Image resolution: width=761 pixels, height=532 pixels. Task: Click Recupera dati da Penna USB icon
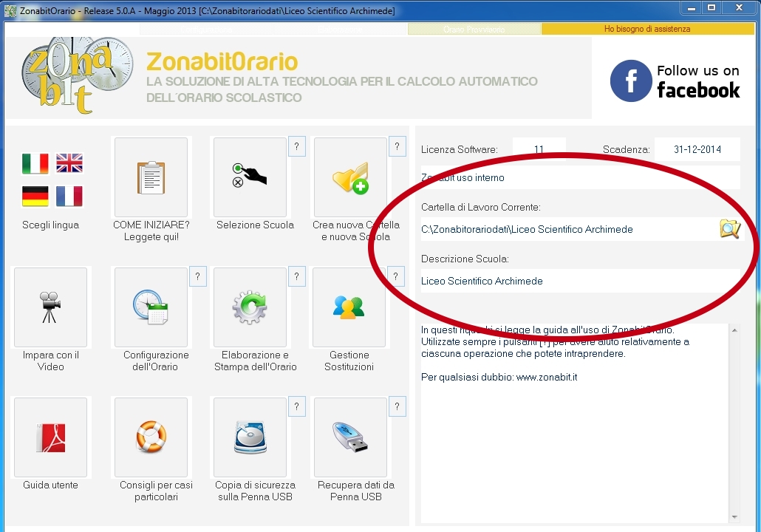tap(350, 437)
